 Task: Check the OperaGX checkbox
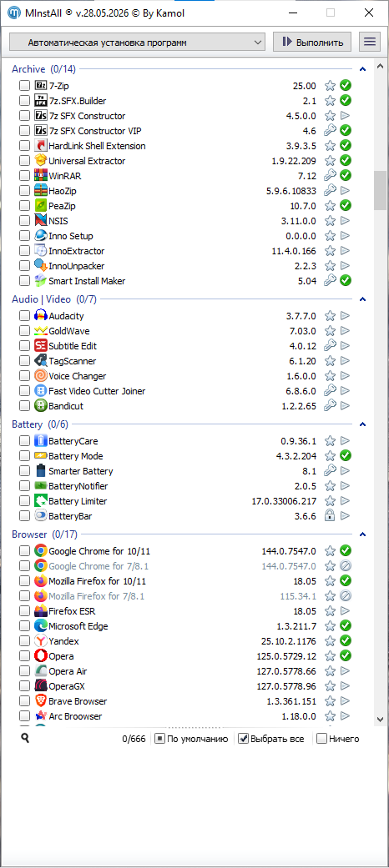[24, 685]
